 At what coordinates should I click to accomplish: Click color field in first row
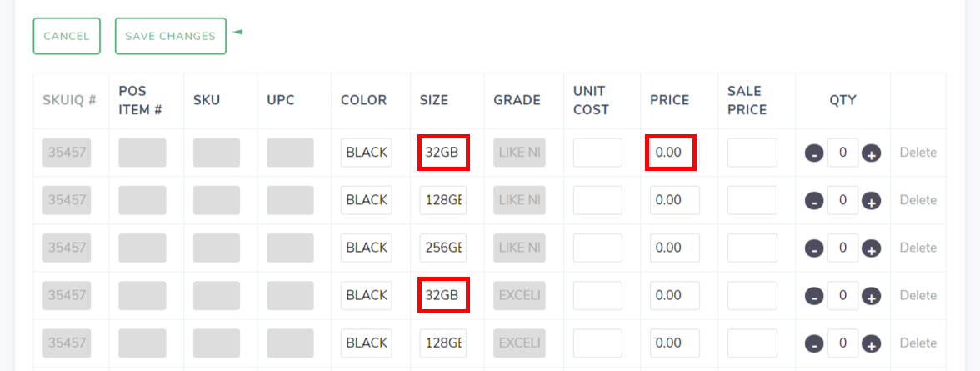(366, 153)
